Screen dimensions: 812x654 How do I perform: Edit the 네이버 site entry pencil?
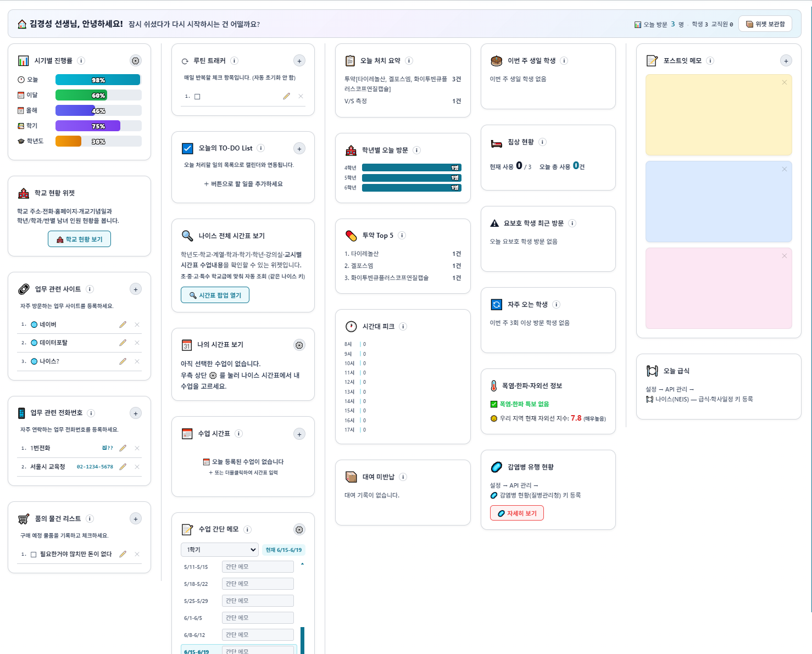coord(123,325)
